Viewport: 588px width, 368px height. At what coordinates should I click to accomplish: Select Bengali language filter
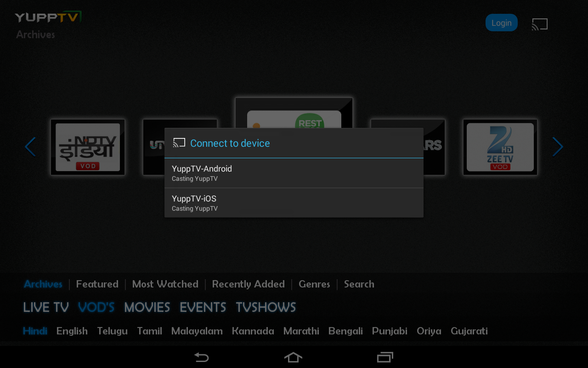345,331
